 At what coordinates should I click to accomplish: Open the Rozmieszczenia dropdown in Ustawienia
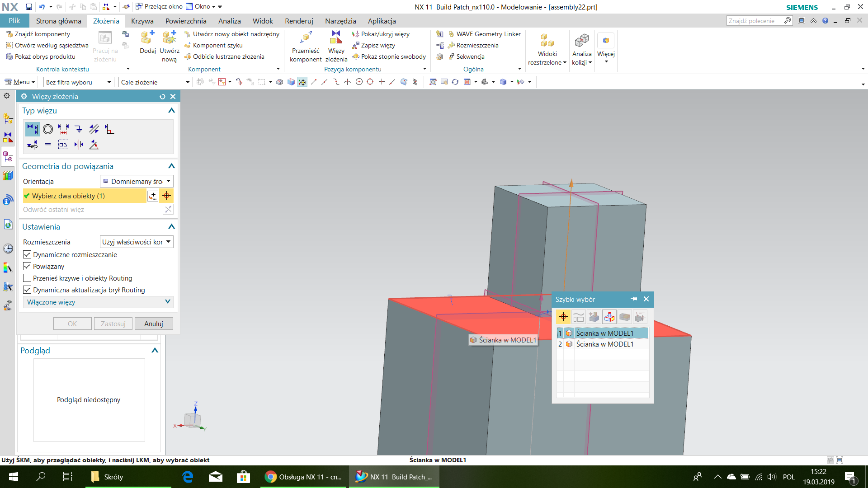point(137,242)
